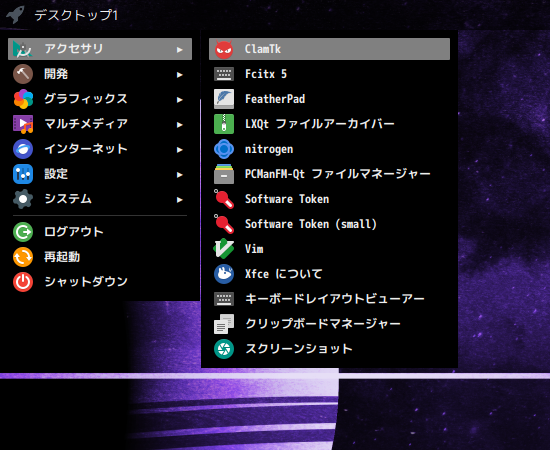Click the システム gear icon
Viewport: 550px width, 450px height.
[23, 199]
